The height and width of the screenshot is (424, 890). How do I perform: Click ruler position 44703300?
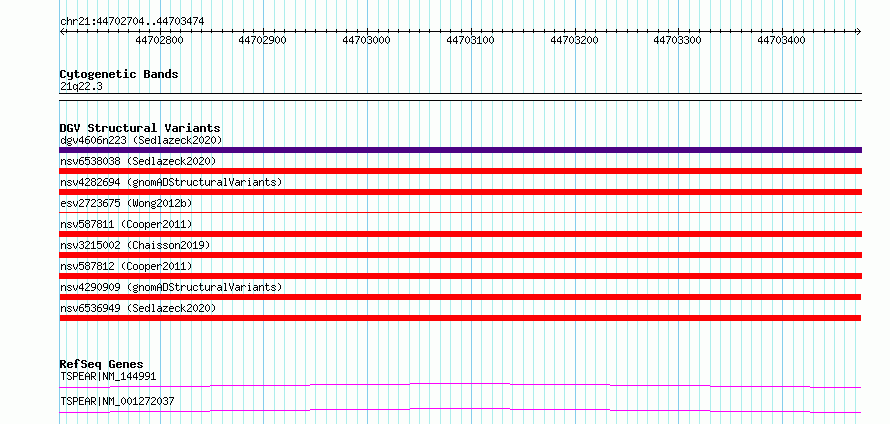(x=678, y=41)
